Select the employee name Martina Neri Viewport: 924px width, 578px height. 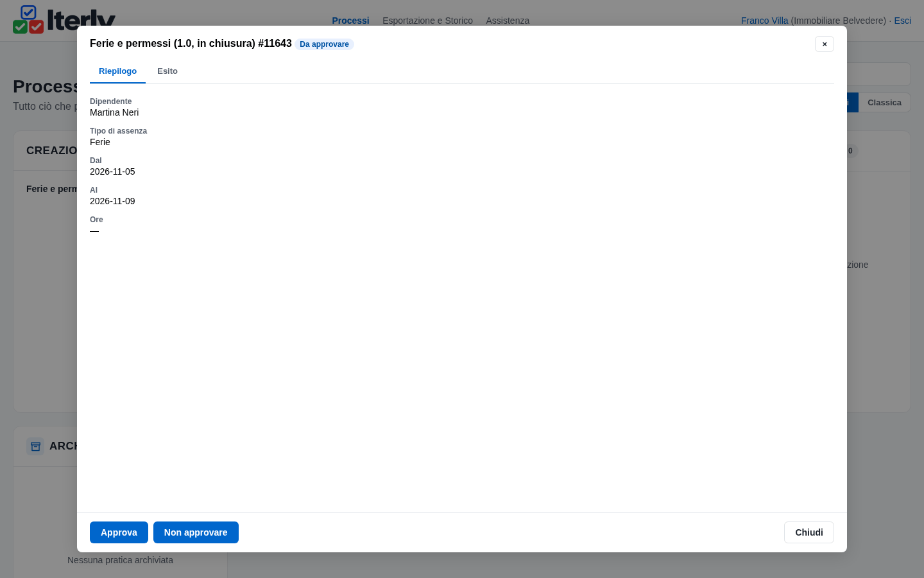coord(114,112)
